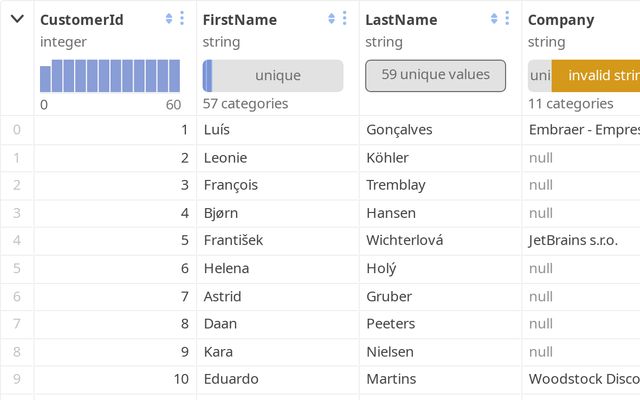This screenshot has height=400, width=640.
Task: Sort the FirstName column
Action: [x=331, y=19]
